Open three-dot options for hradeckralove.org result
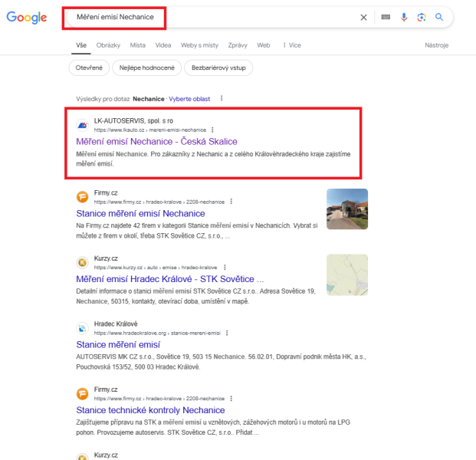476x460 pixels. (227, 333)
